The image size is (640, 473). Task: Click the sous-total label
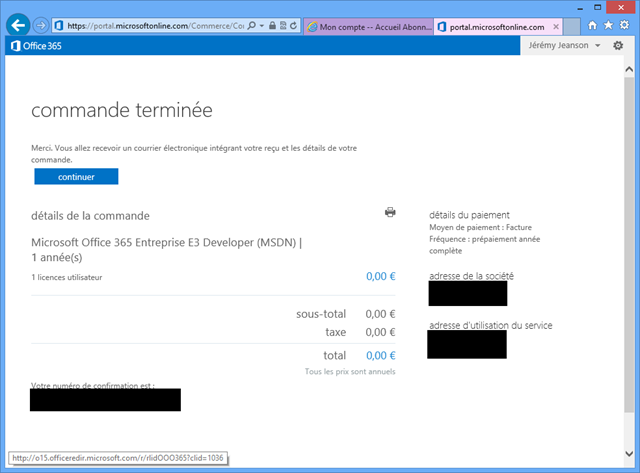(x=321, y=314)
